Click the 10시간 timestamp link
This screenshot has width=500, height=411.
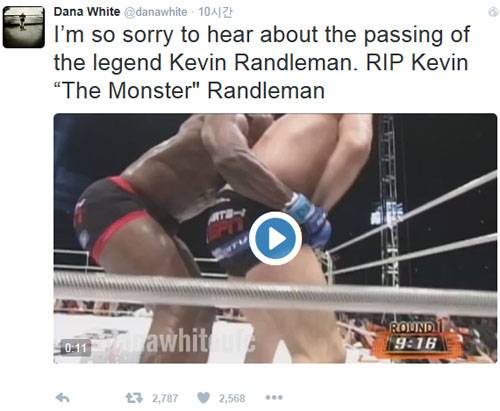215,12
